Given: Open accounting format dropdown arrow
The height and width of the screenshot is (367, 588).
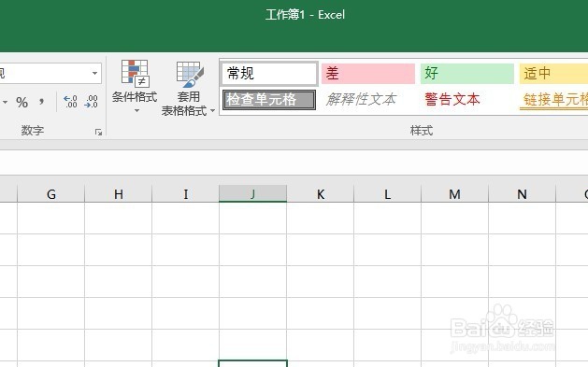Looking at the screenshot, I should click(5, 102).
